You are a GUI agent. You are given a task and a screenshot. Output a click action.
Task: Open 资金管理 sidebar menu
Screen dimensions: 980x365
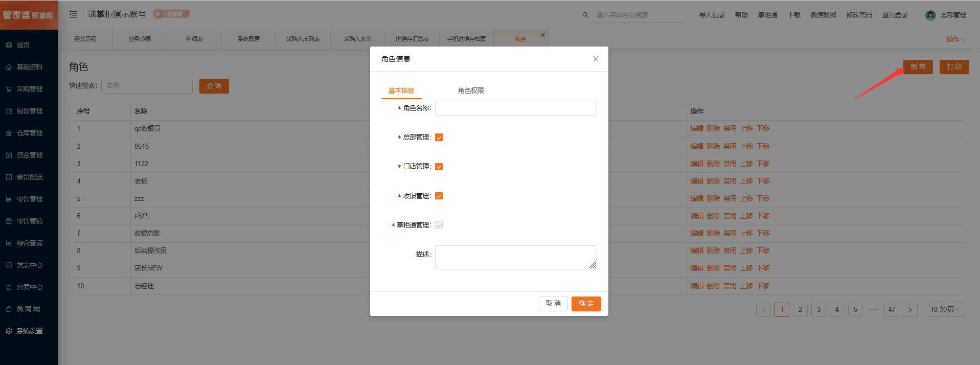click(29, 155)
